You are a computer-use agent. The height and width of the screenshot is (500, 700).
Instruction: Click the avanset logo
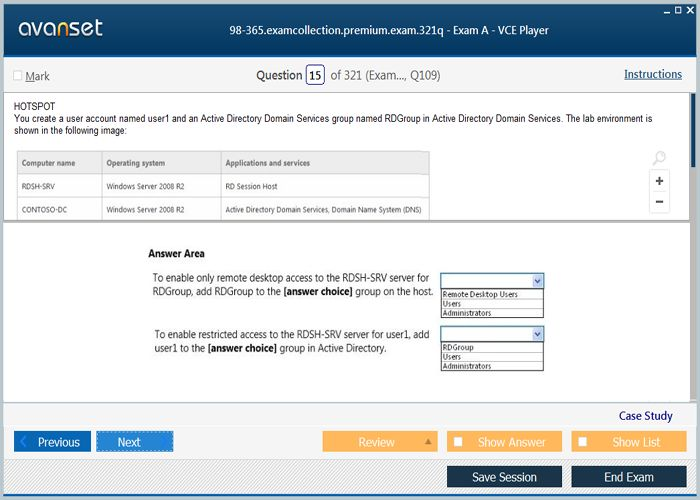pos(60,28)
